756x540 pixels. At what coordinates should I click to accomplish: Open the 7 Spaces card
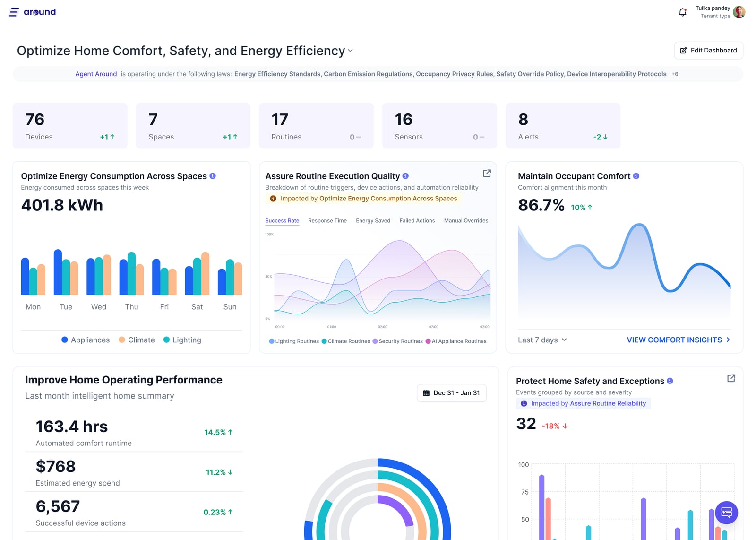tap(193, 126)
